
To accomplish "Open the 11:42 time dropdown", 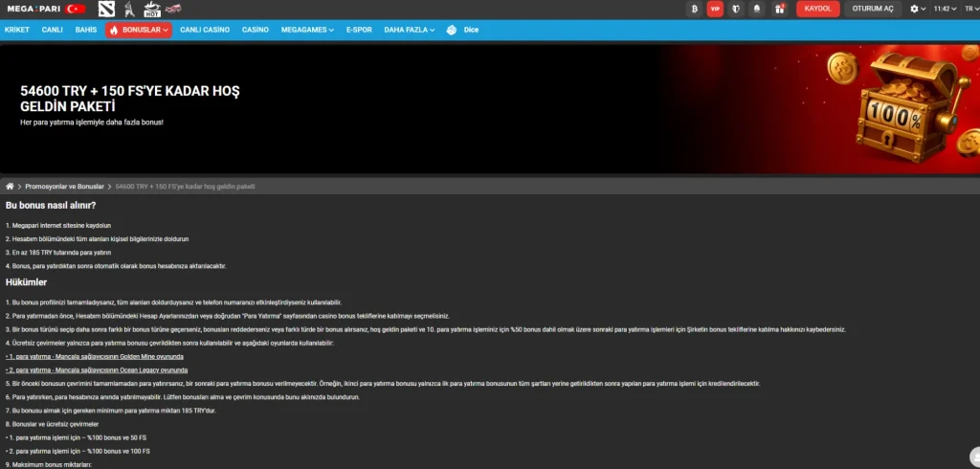I will click(943, 9).
